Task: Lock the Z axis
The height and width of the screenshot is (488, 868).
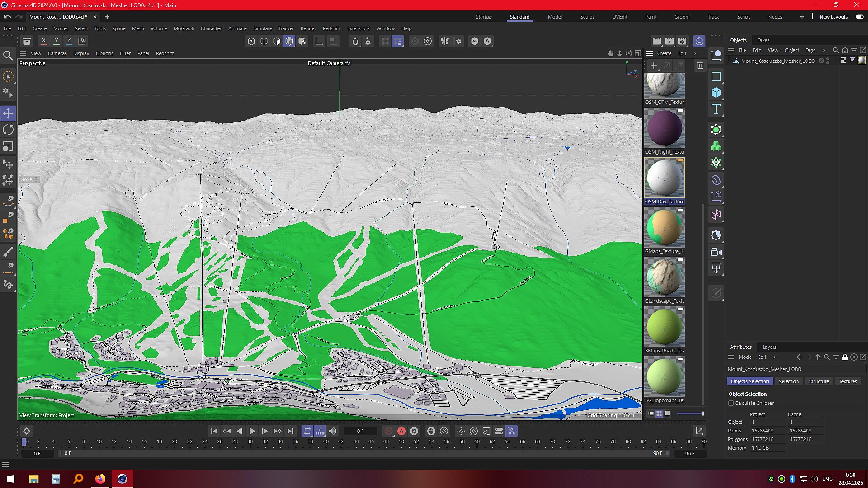Action: coord(69,41)
